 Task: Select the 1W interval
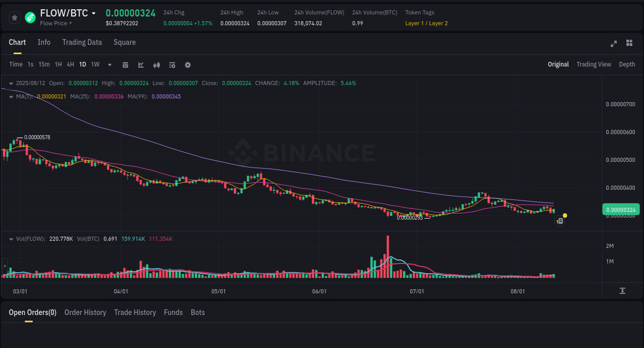[x=95, y=64]
